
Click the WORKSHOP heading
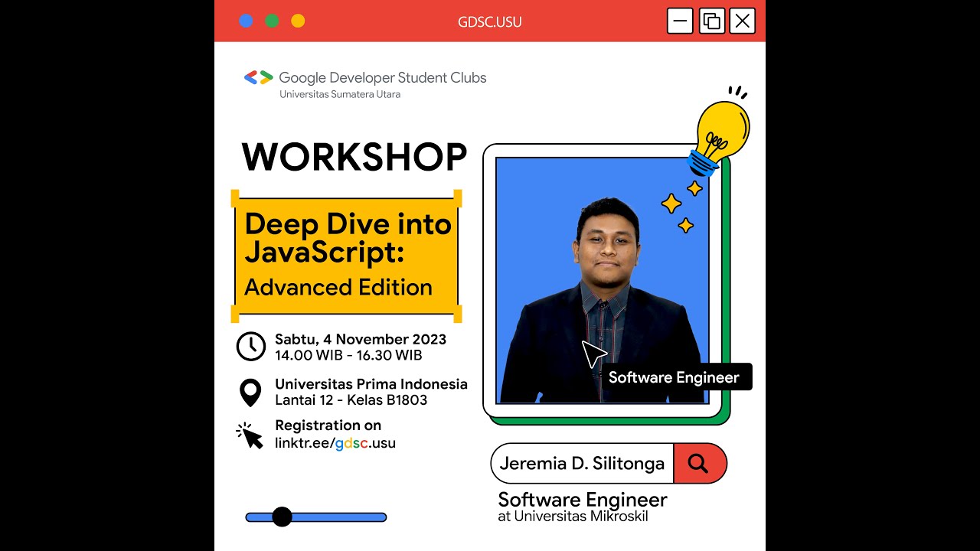[354, 157]
